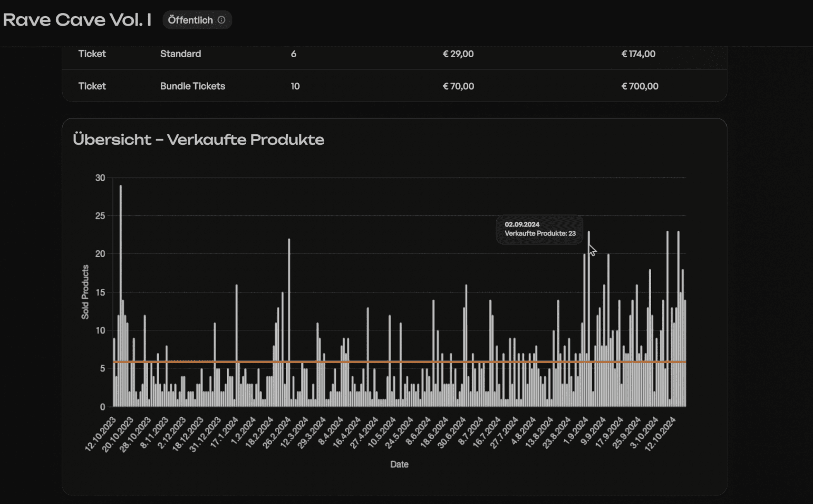Click the Öffentlich visibility badge
The width and height of the screenshot is (813, 504).
(197, 20)
